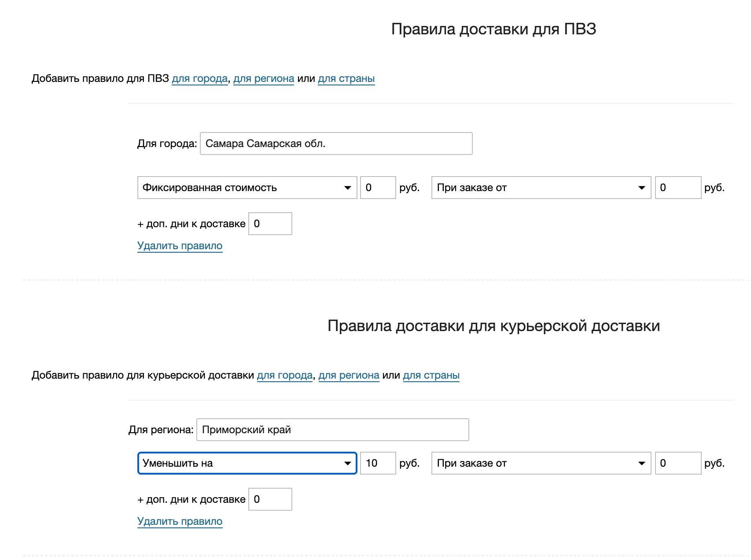
Task: Click courier discount field showing 10
Action: pos(378,464)
